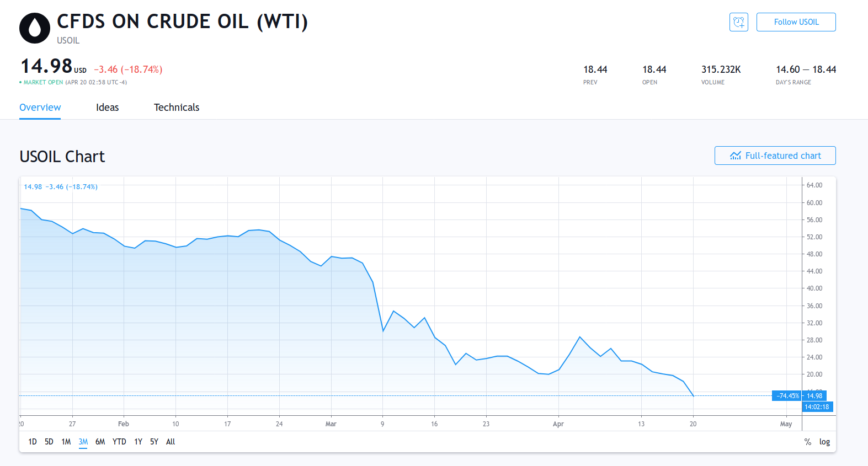Select the 3M time range
This screenshot has height=466, width=868.
tap(83, 442)
